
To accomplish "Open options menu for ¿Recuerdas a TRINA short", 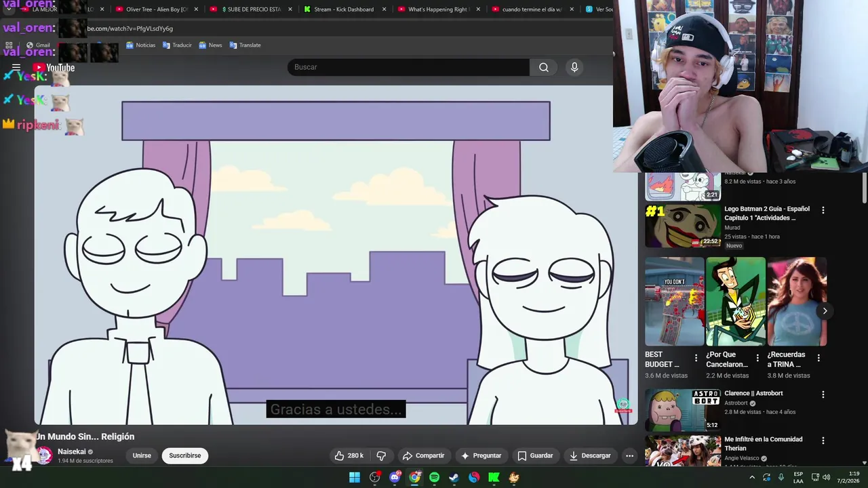I will [818, 358].
